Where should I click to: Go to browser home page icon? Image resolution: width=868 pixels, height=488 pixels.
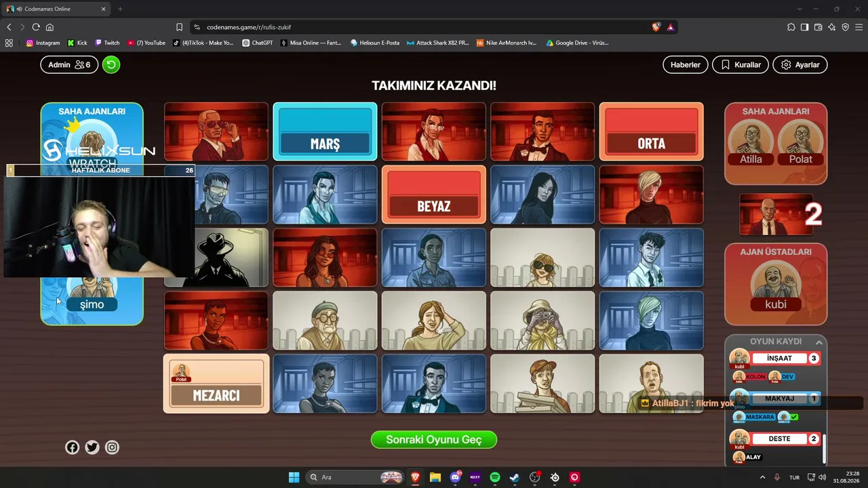tap(50, 27)
